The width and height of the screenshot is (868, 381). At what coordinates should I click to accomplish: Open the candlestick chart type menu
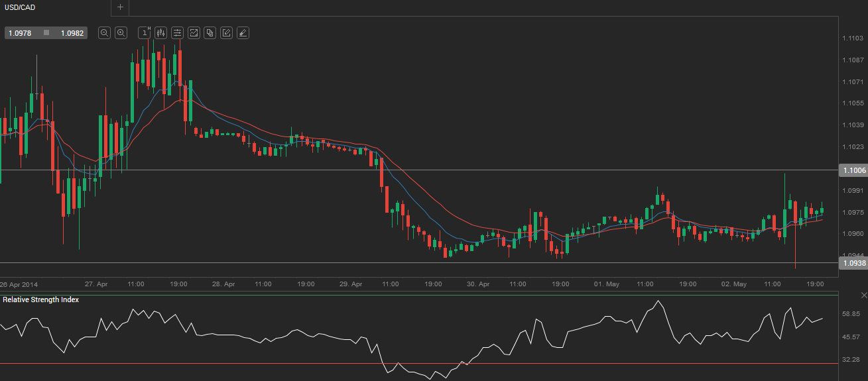160,32
